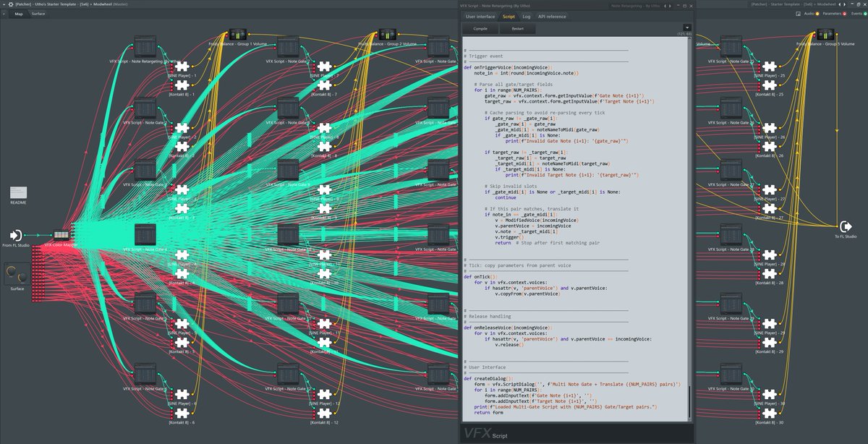The height and width of the screenshot is (444, 868).
Task: Select the [SINE Player] - 1 plugin node
Action: click(x=182, y=67)
